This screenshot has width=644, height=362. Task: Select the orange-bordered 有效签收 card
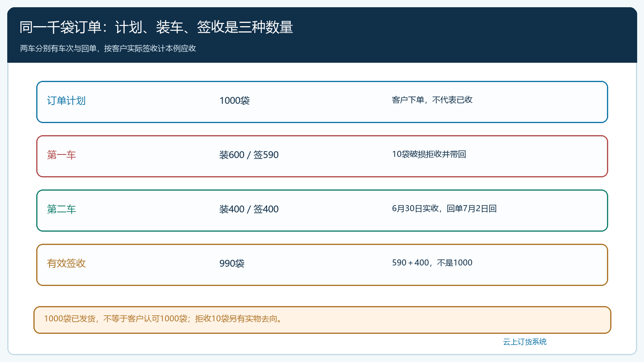(322, 265)
